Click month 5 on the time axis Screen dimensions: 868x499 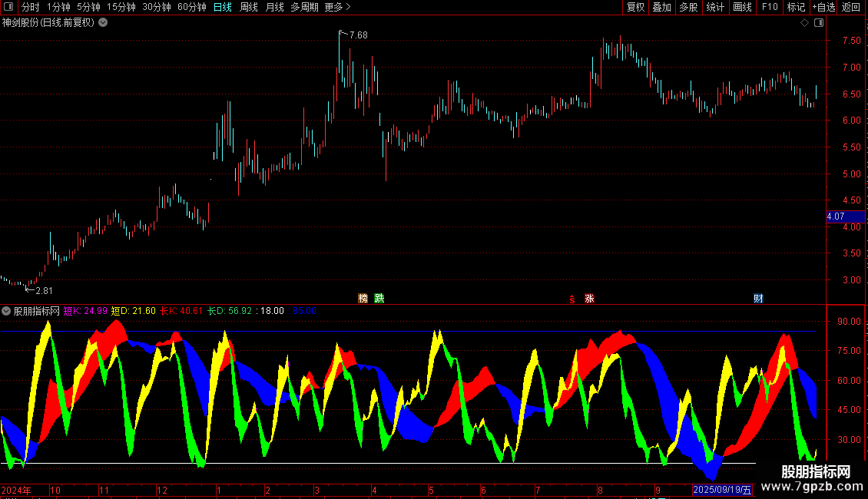pyautogui.click(x=431, y=490)
